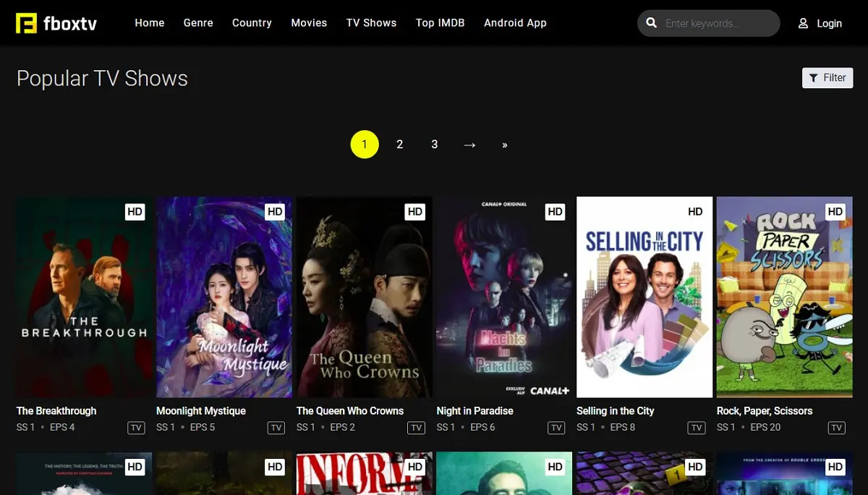Click the Rock, Paper, Scissors title
This screenshot has width=868, height=495.
click(765, 410)
